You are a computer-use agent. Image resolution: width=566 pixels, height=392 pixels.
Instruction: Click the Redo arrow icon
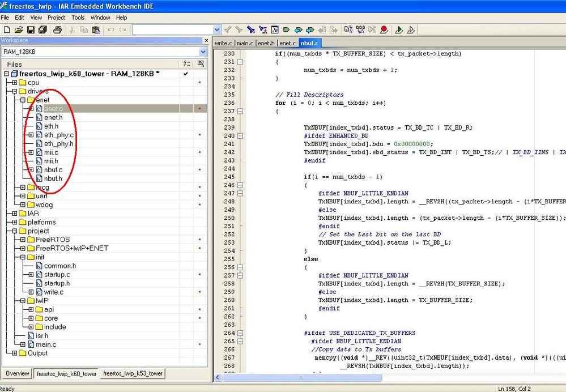tap(123, 29)
